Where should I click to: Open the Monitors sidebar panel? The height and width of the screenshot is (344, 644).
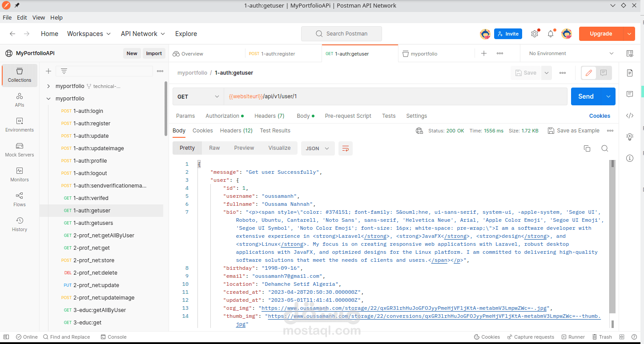click(20, 175)
